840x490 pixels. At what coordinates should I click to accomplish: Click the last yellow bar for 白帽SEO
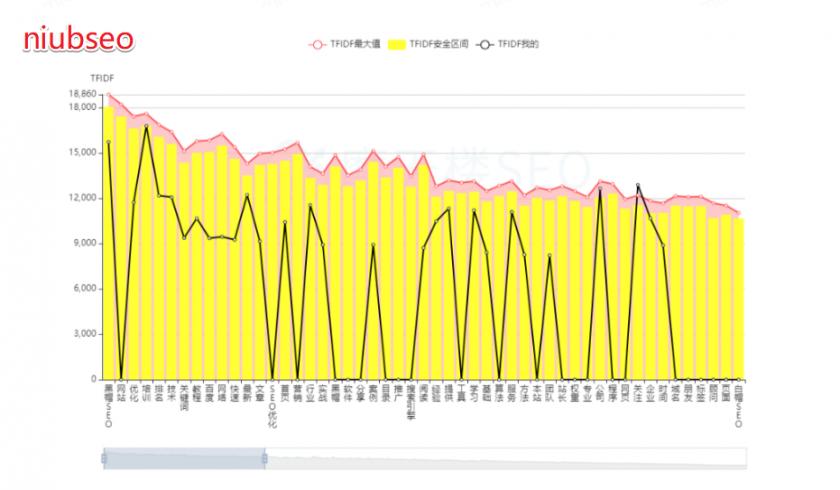(x=739, y=300)
